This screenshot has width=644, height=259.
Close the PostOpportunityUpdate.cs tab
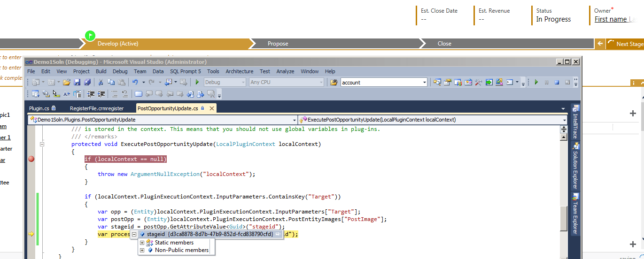211,108
